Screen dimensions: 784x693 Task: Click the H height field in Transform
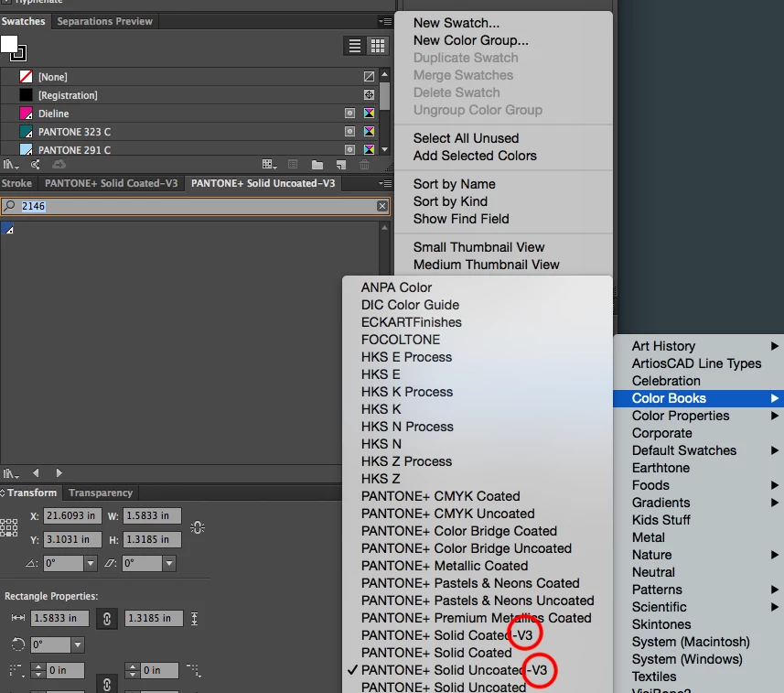[152, 539]
